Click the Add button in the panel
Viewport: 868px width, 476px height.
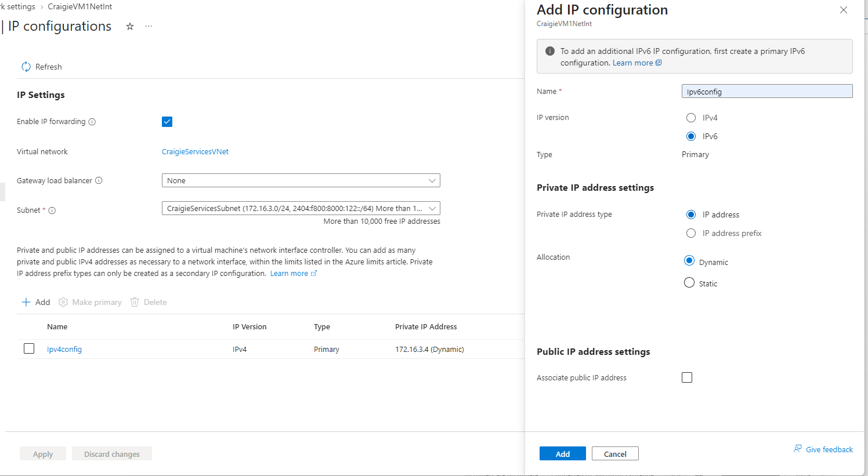563,453
